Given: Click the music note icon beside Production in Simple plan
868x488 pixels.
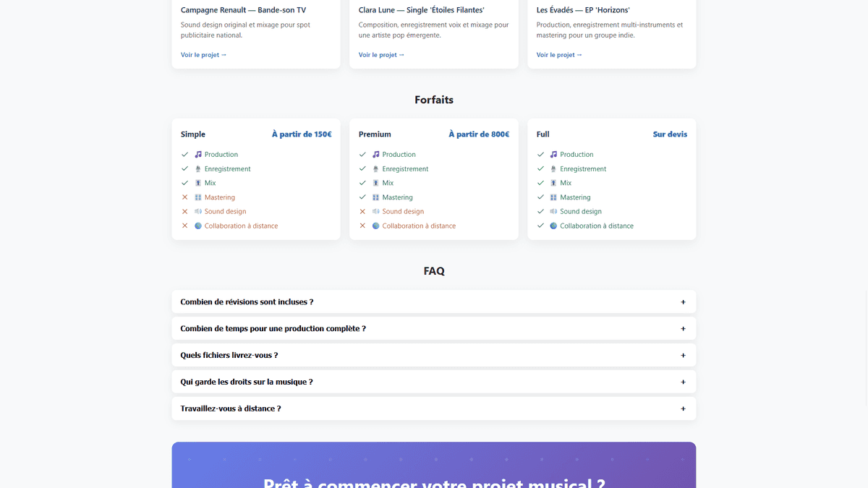Looking at the screenshot, I should [x=198, y=154].
